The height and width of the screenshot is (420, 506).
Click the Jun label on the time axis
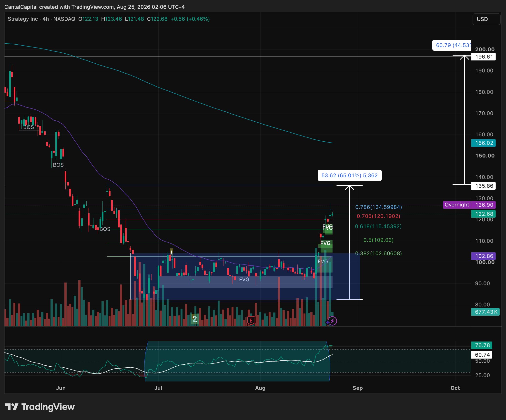click(x=61, y=388)
